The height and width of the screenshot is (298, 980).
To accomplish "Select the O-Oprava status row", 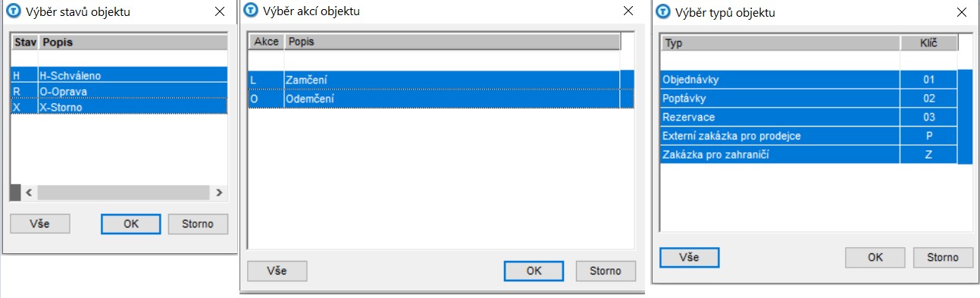I will pyautogui.click(x=119, y=92).
